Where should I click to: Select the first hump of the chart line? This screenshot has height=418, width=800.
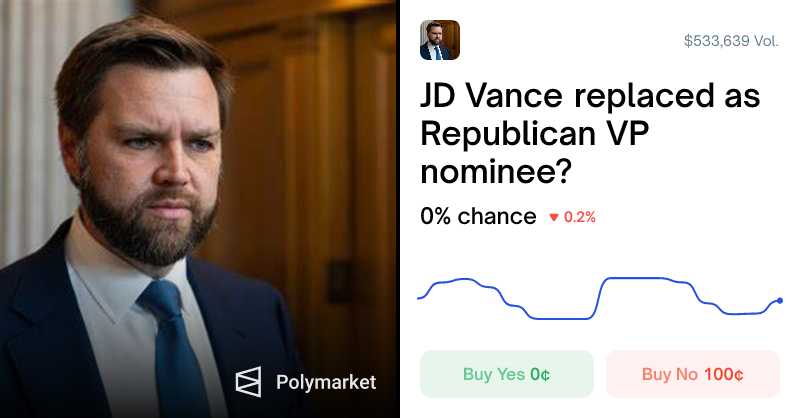pyautogui.click(x=462, y=280)
